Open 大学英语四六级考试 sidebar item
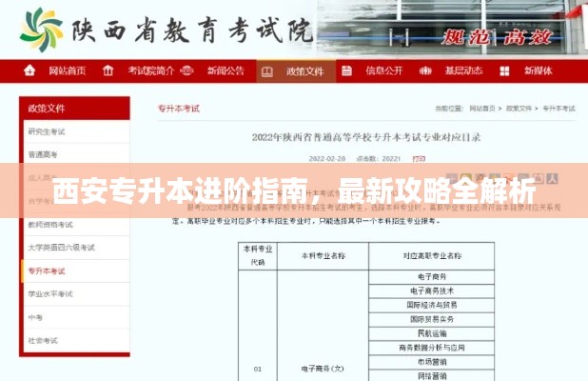 (61, 248)
